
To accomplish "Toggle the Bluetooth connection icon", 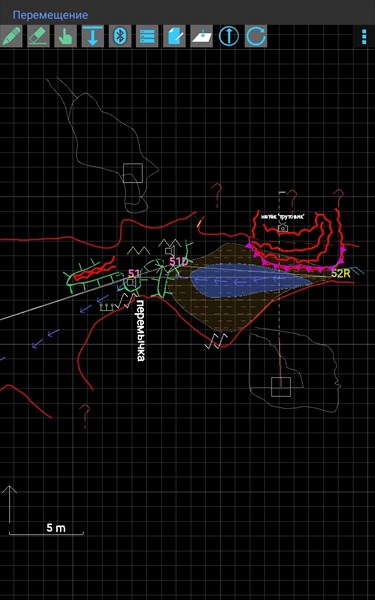I will click(x=120, y=36).
